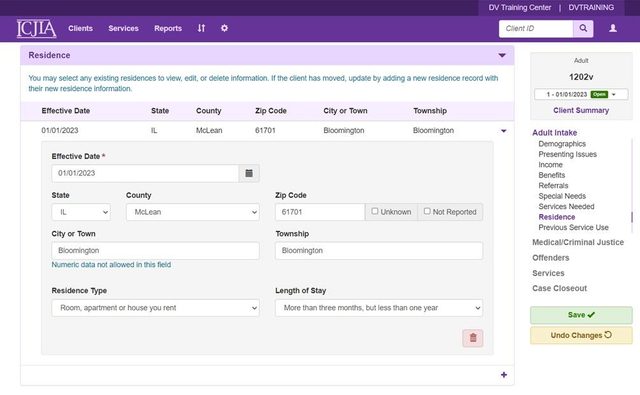Click the Save button
Screen dimensions: 640x395
tap(581, 315)
